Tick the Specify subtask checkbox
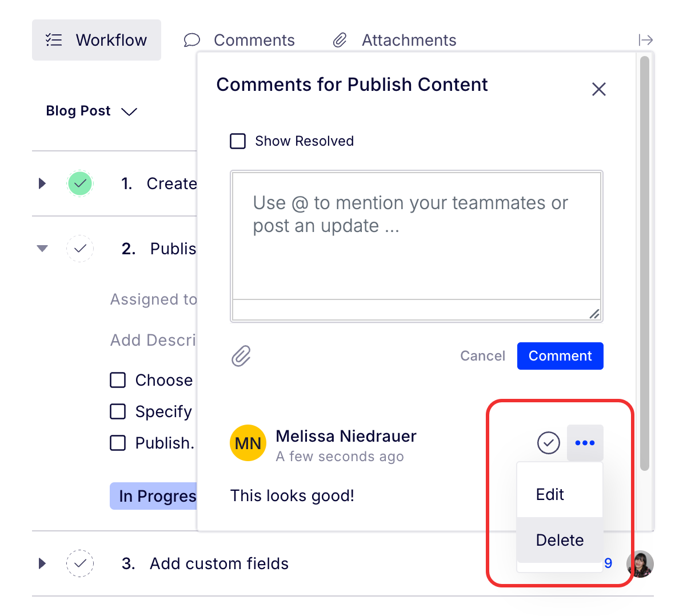This screenshot has height=616, width=687. 118,411
